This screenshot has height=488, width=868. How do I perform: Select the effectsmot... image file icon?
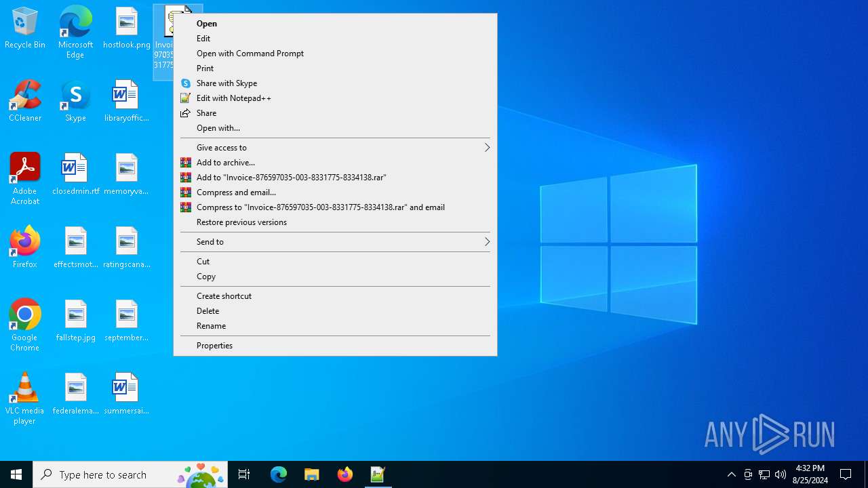pyautogui.click(x=75, y=248)
